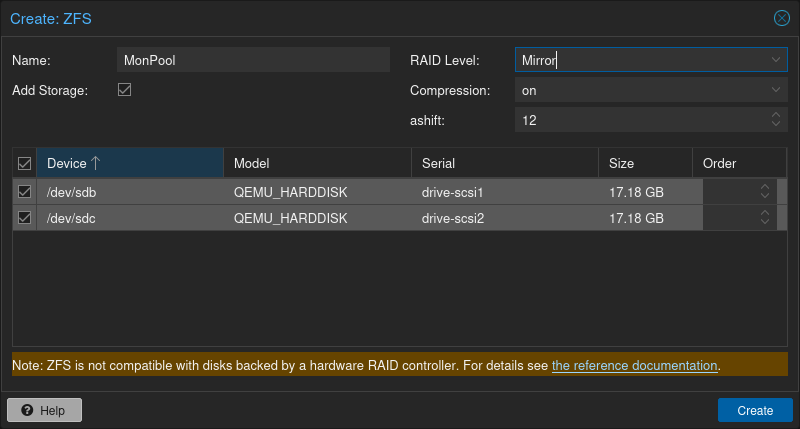Click the QEMU_HARDDISK model in sdc row

point(290,218)
